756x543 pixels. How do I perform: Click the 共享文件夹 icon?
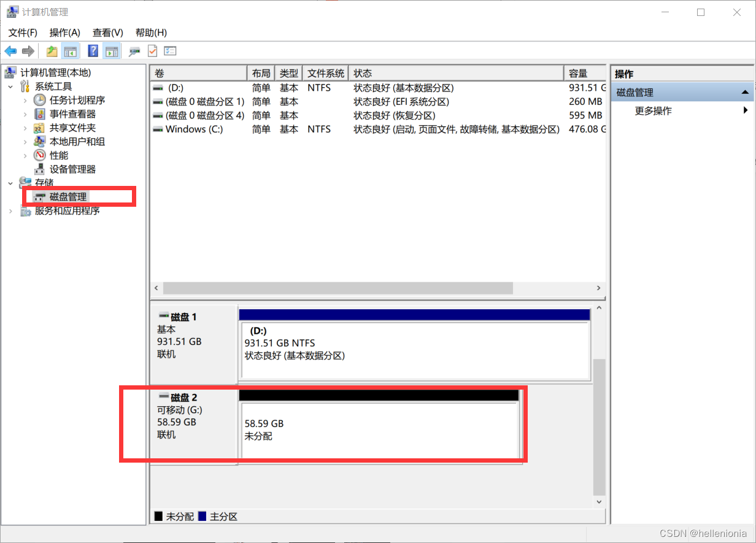coord(40,128)
